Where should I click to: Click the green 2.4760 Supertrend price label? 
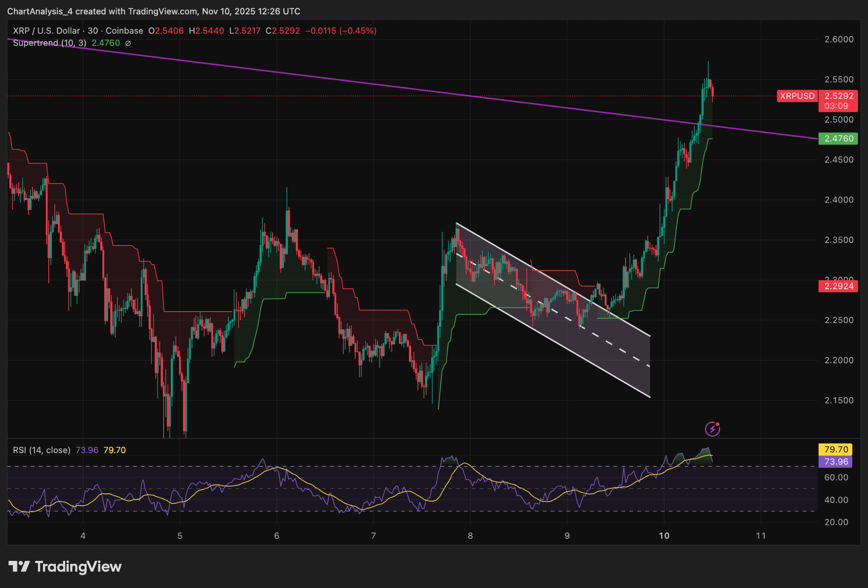(838, 139)
